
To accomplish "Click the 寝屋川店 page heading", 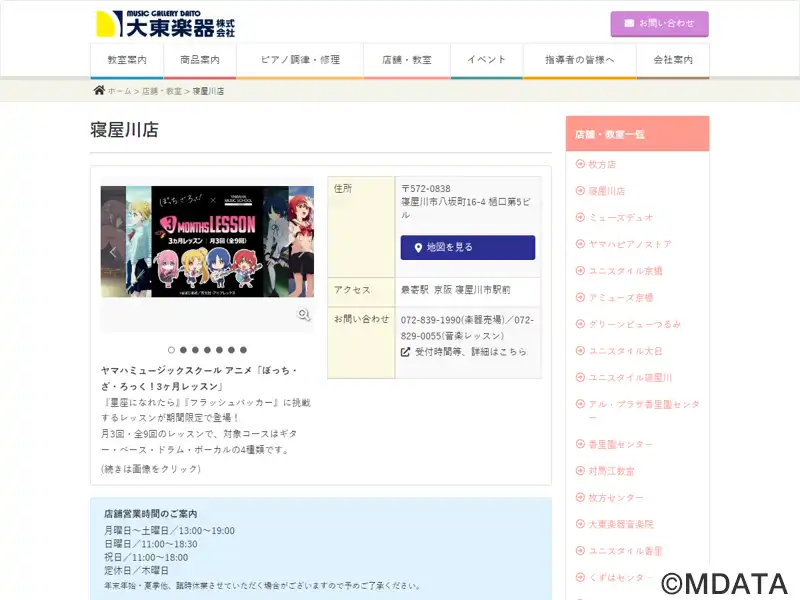I will 124,130.
